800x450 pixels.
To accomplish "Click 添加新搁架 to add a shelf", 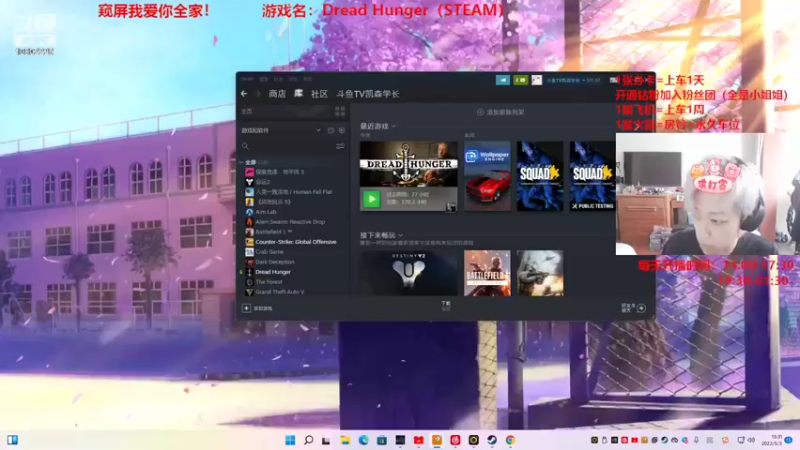I will [501, 112].
